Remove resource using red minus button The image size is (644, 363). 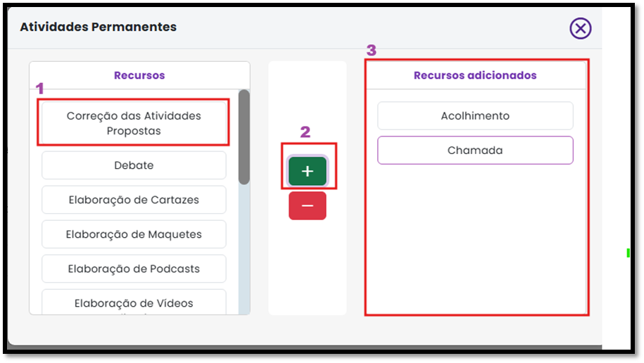(x=307, y=205)
